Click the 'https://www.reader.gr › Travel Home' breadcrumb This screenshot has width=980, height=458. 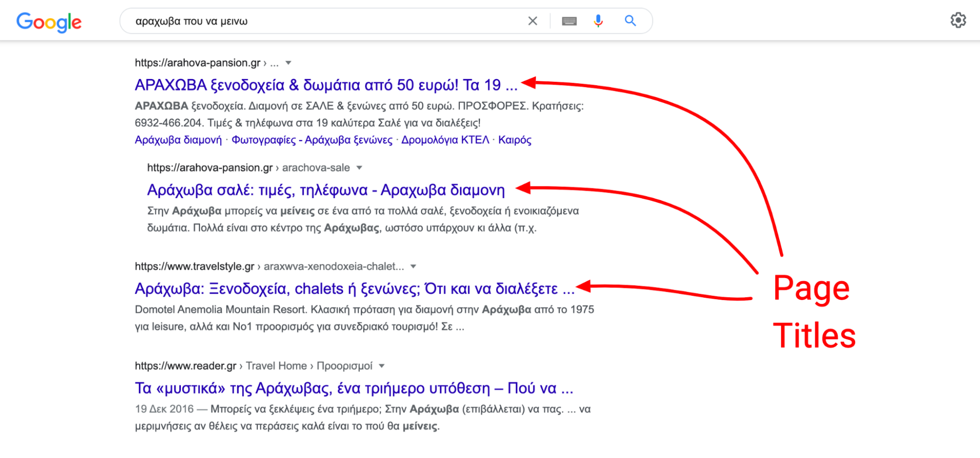coord(221,366)
